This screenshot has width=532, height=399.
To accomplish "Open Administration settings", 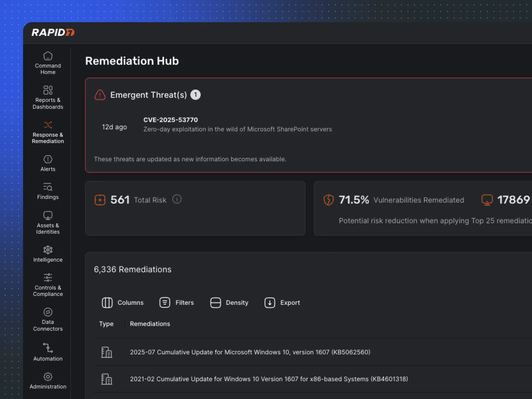I will pyautogui.click(x=48, y=380).
